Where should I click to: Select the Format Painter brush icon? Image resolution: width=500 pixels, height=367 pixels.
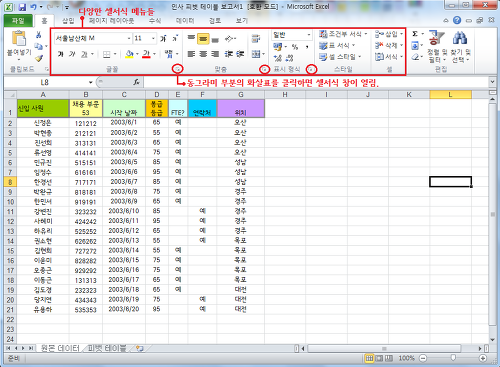[39, 58]
